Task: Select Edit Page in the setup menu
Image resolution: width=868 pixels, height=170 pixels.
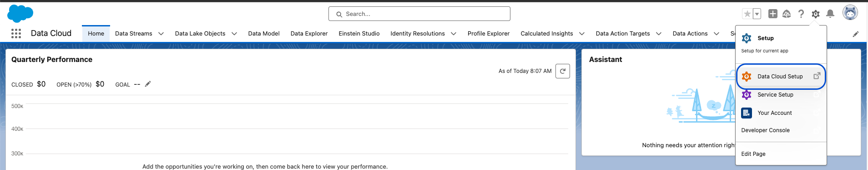Action: tap(781, 154)
